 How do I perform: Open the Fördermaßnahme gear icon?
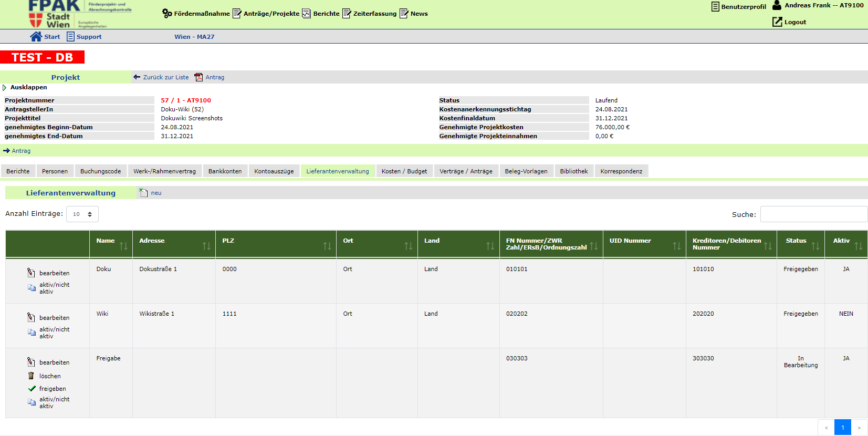(167, 14)
